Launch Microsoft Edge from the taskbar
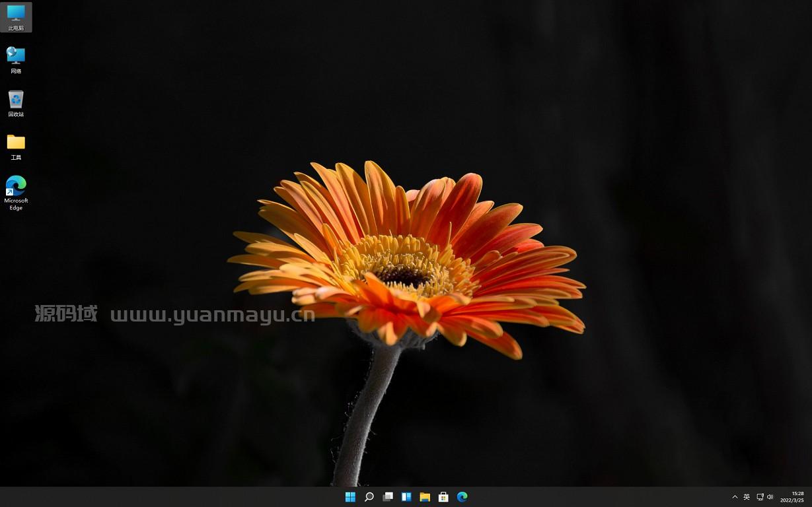 pyautogui.click(x=462, y=496)
